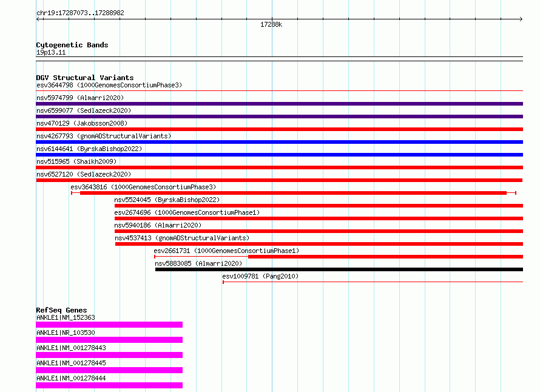Image resolution: width=540 pixels, height=392 pixels.
Task: Open the esv2661731 1000GenomesConsortiumPhase1 label
Action: [x=226, y=251]
